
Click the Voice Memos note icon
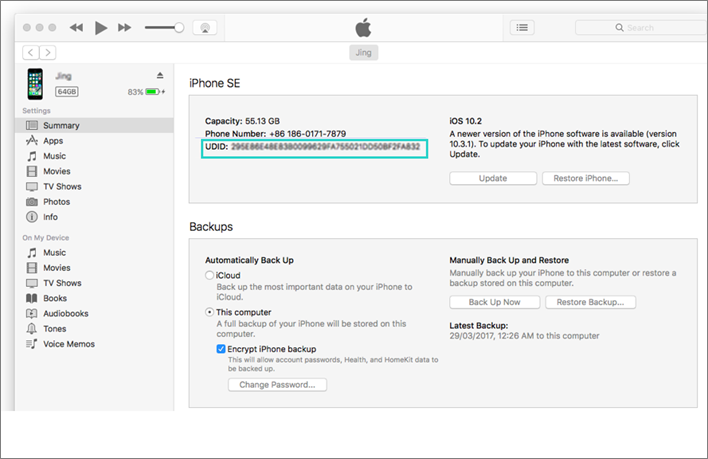[x=32, y=344]
